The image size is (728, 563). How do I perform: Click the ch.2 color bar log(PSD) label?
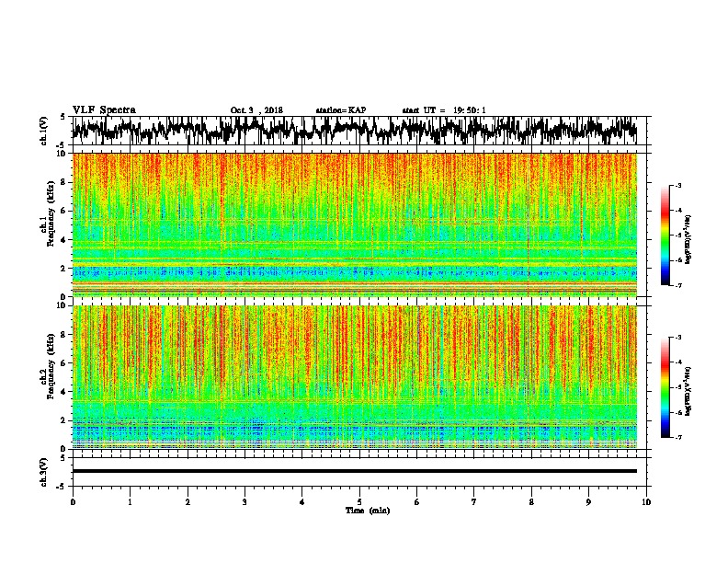point(688,391)
